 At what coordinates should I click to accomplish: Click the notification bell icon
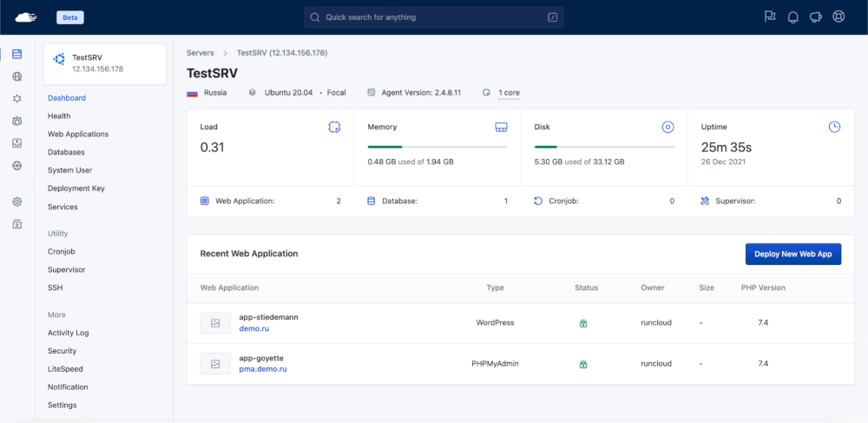coord(792,17)
